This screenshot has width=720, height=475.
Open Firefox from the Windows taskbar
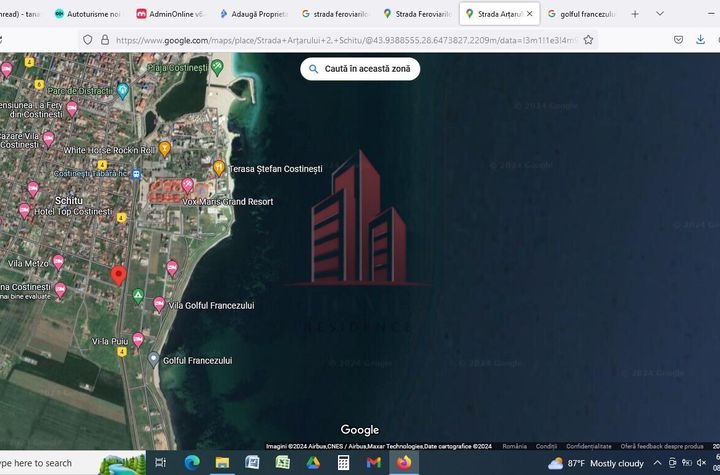[x=404, y=463]
